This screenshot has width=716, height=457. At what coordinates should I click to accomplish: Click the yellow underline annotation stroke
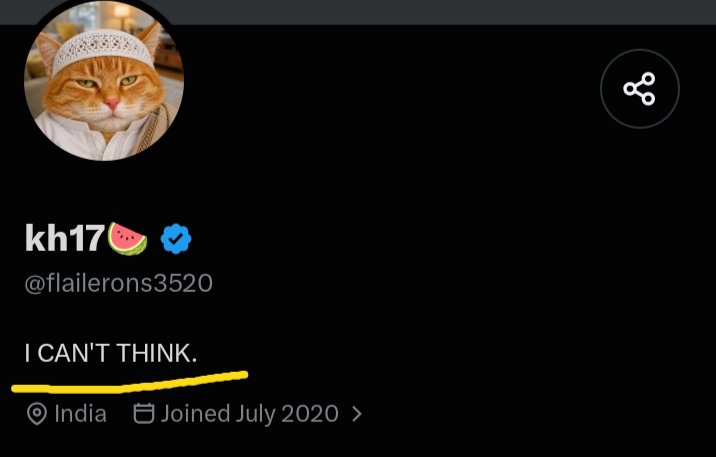point(130,383)
